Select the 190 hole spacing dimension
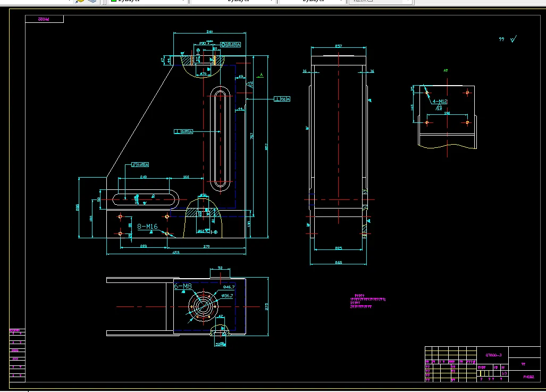The height and width of the screenshot is (392, 546). tap(447, 113)
